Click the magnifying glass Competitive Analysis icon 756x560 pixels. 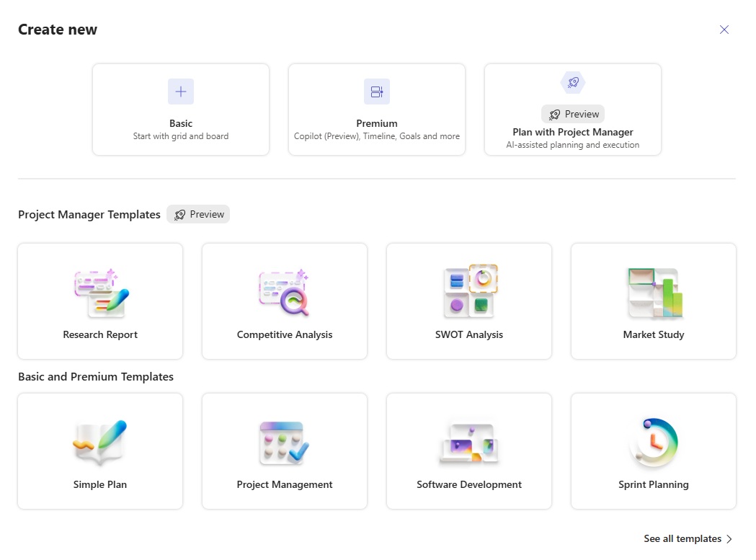284,291
